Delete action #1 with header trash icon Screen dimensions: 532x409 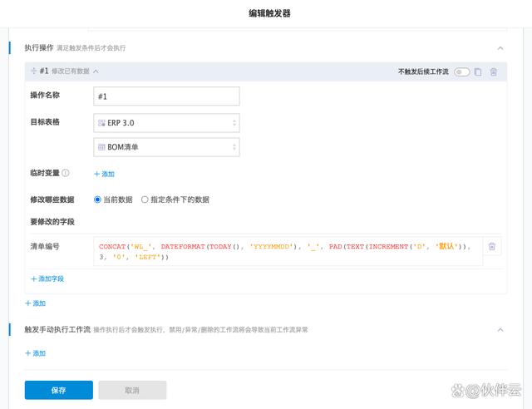[494, 72]
